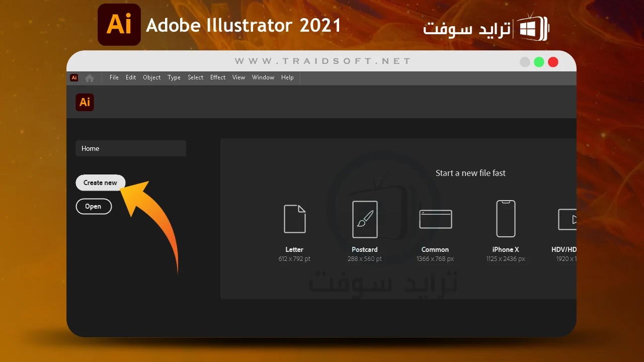Open the Help menu
This screenshot has height=362, width=644.
(x=287, y=77)
